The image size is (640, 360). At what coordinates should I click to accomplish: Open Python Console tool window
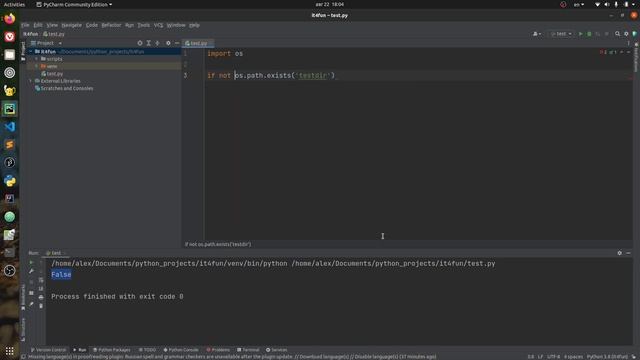click(x=181, y=350)
